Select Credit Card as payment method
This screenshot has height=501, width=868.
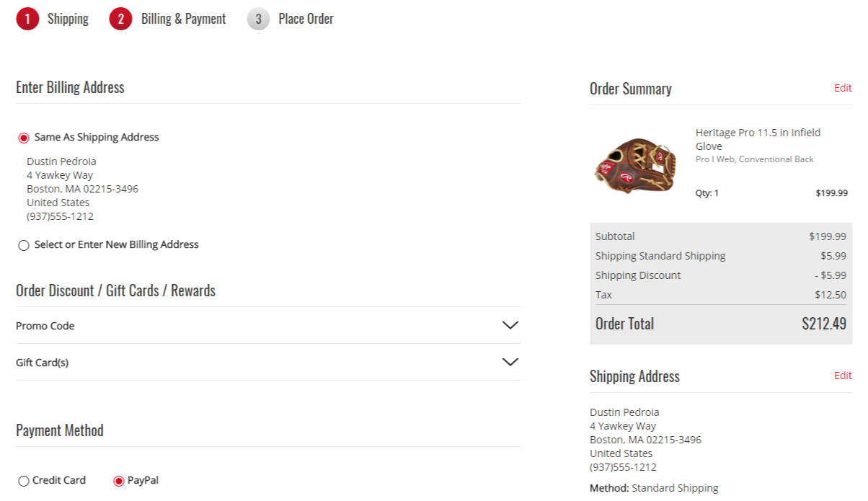pos(23,480)
